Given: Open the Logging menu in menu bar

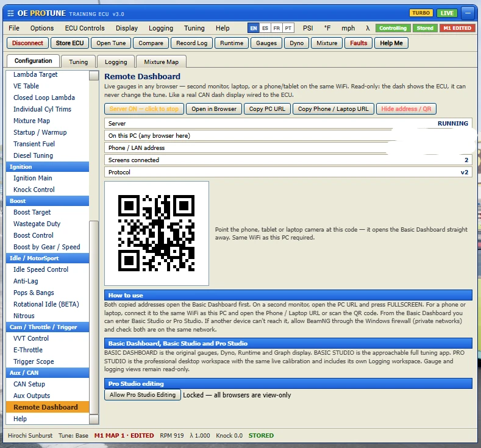Looking at the screenshot, I should pyautogui.click(x=161, y=28).
